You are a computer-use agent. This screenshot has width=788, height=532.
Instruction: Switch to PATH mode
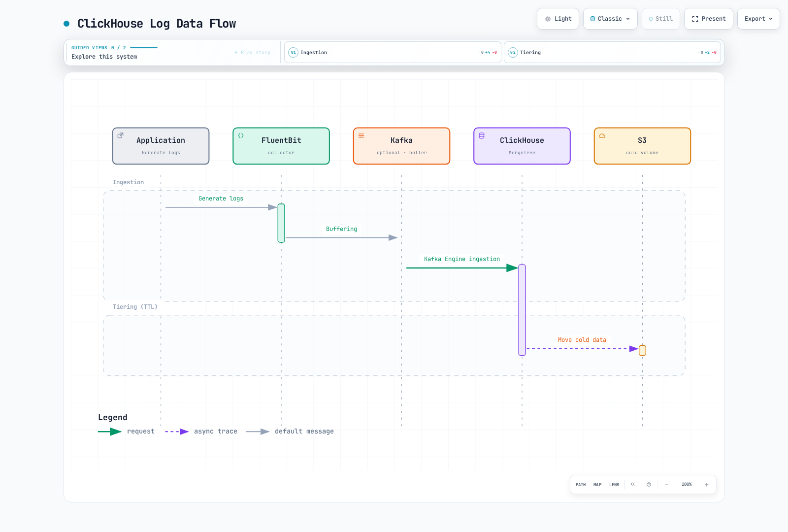pyautogui.click(x=581, y=485)
